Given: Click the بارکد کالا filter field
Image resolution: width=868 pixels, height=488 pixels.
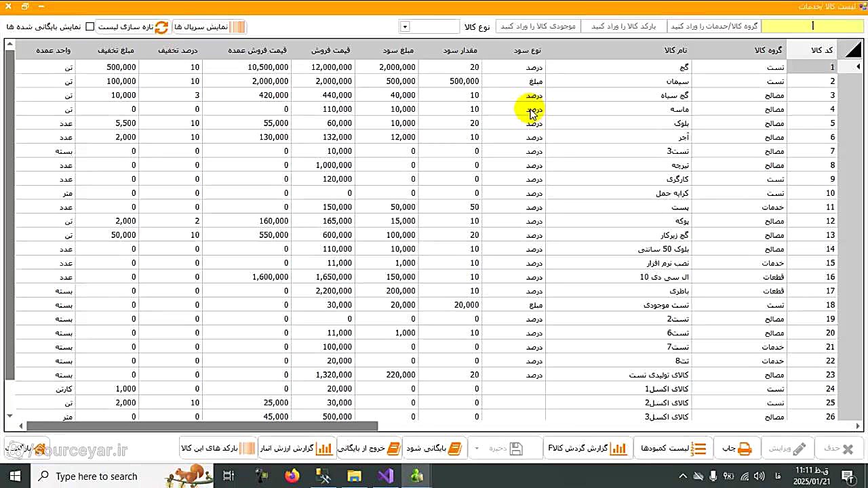Looking at the screenshot, I should pyautogui.click(x=624, y=26).
